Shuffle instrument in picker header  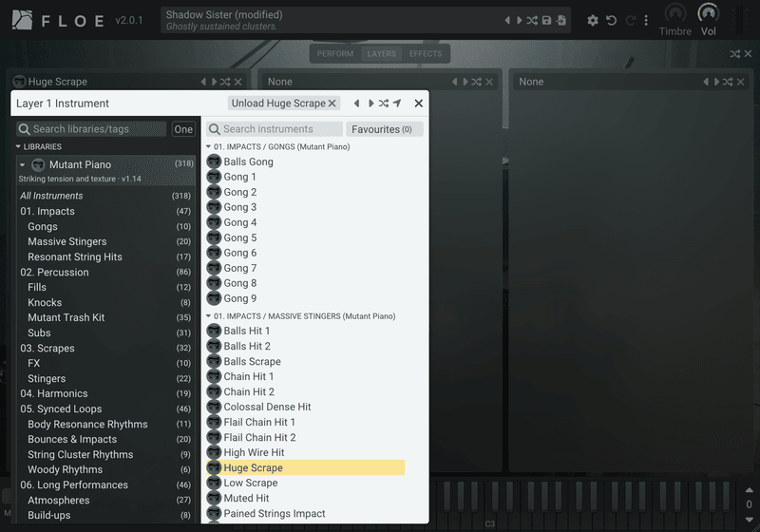(384, 104)
